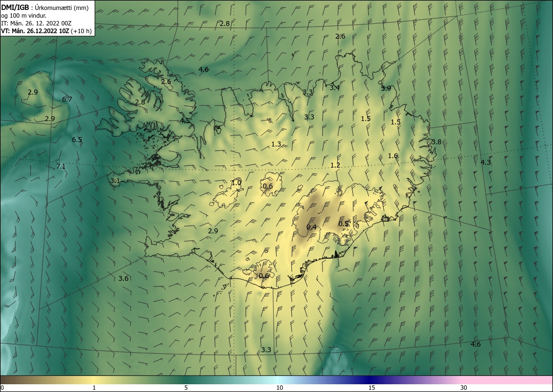This screenshot has width=553, height=392.
Task: Click the 3.1 value on Snæfellsnes peninsula tip
Action: pyautogui.click(x=115, y=180)
